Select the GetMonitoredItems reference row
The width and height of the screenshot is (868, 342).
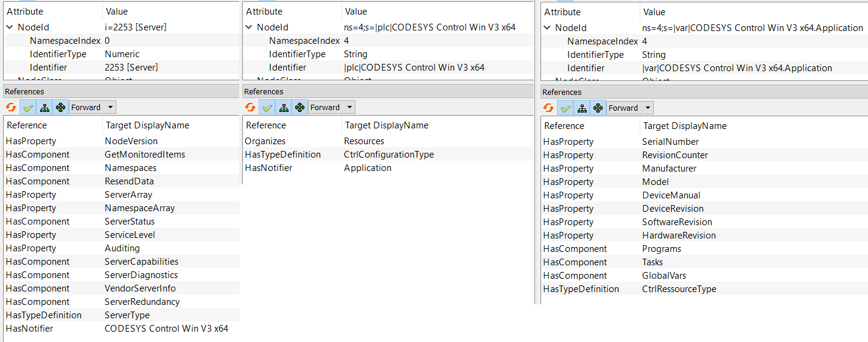pyautogui.click(x=122, y=155)
